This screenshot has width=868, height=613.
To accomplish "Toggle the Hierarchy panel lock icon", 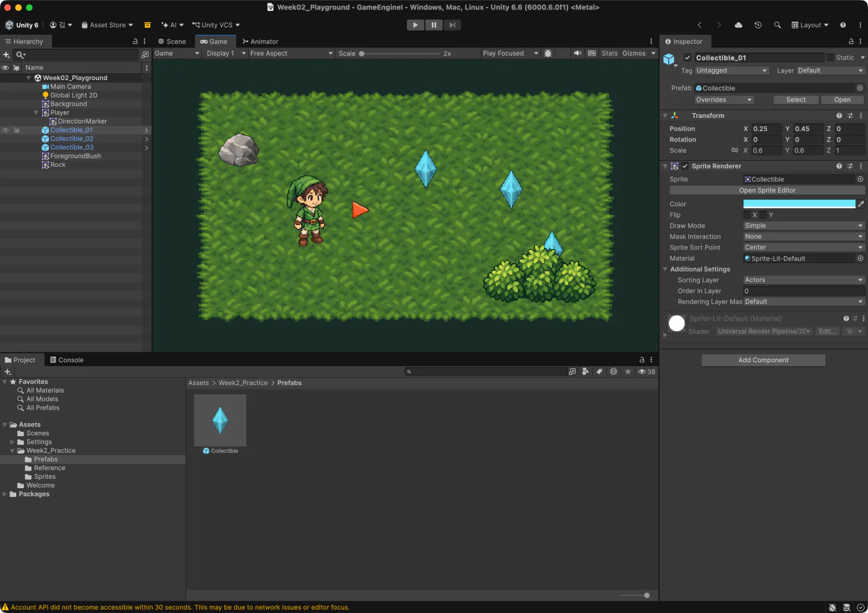I will click(x=135, y=41).
